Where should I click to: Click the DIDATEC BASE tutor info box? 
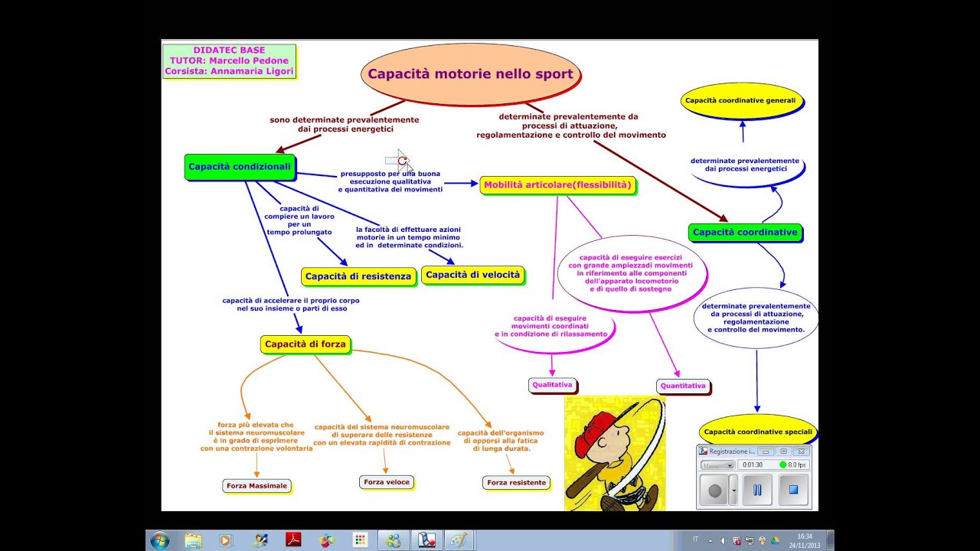[x=229, y=61]
